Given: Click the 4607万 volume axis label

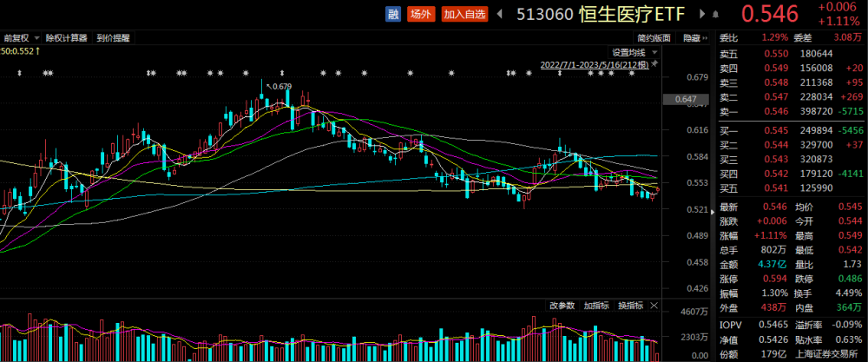Looking at the screenshot, I should (694, 313).
